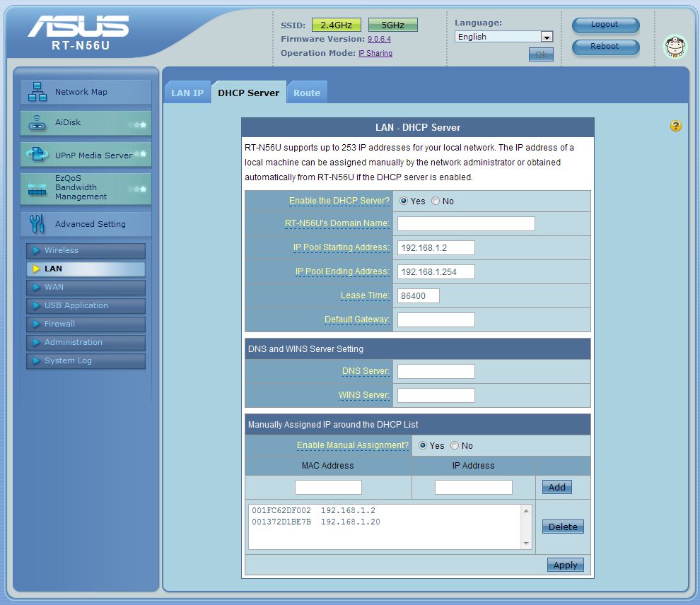This screenshot has width=700, height=605.
Task: Click the manual assignment list scrollbar down arrow
Action: [x=526, y=543]
